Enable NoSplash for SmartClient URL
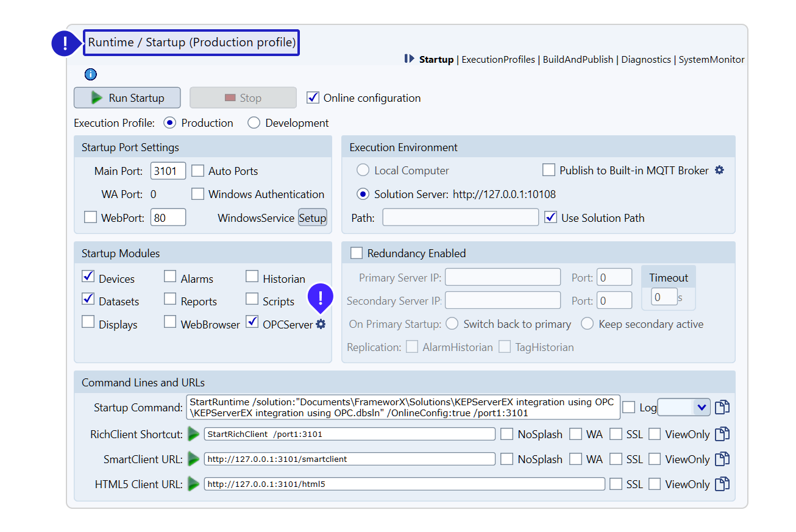 506,459
